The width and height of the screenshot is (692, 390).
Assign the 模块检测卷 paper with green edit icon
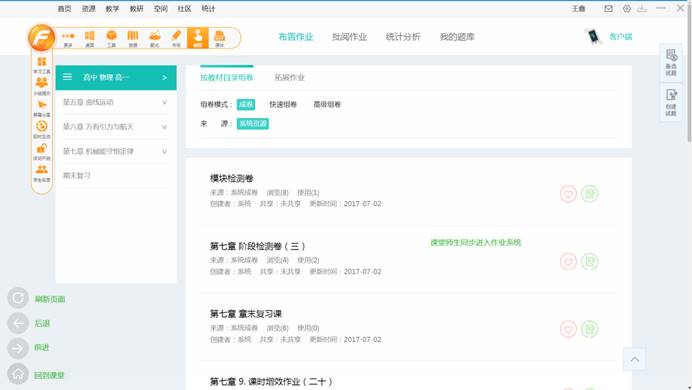point(590,194)
